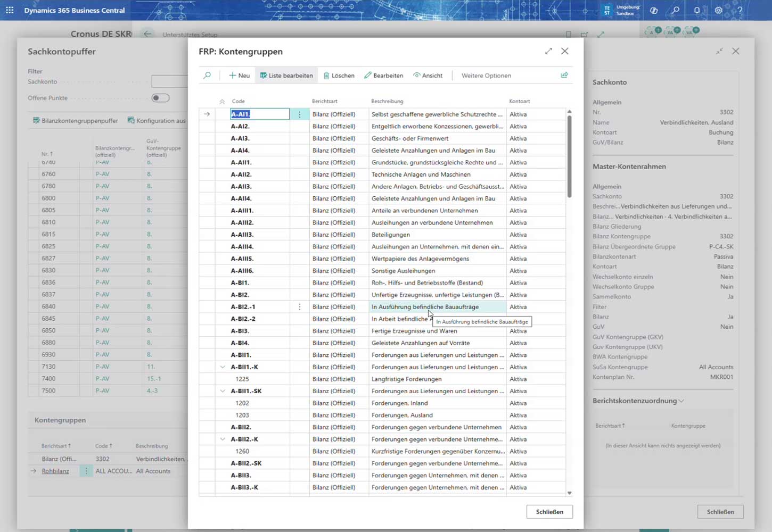
Task: Open the help question mark icon
Action: [x=740, y=10]
